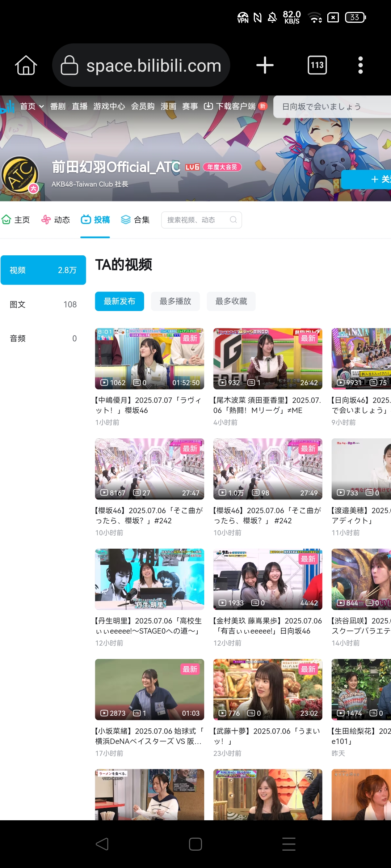This screenshot has height=868, width=391.
Task: Switch to the 动态 tab
Action: pyautogui.click(x=55, y=220)
